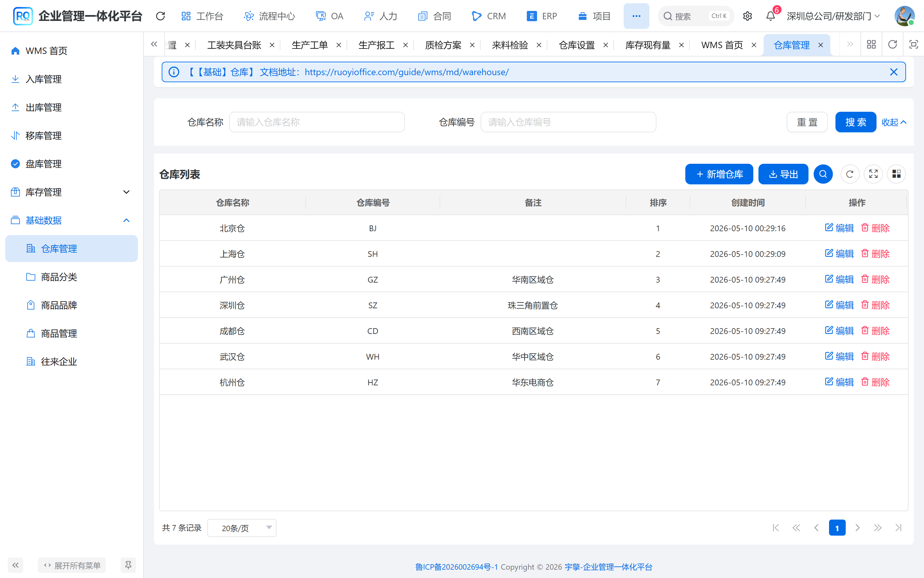Click the blue 搜索 button

[x=856, y=122]
